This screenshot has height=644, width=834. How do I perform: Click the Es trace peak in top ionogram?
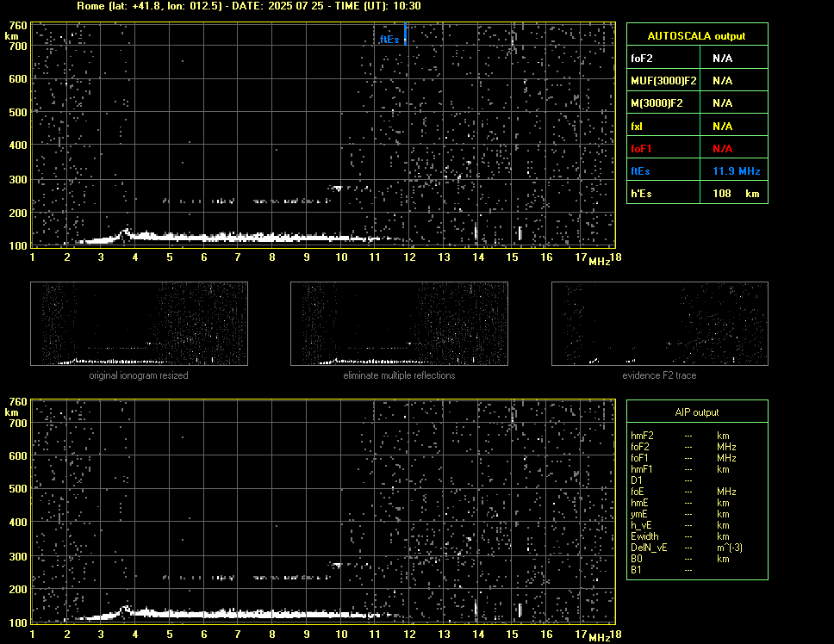(126, 231)
